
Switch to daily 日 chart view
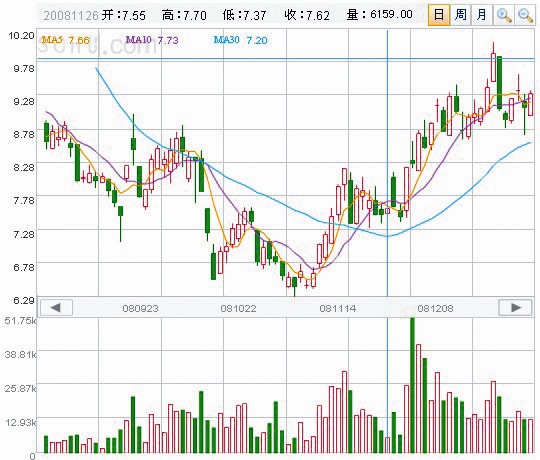coord(439,15)
